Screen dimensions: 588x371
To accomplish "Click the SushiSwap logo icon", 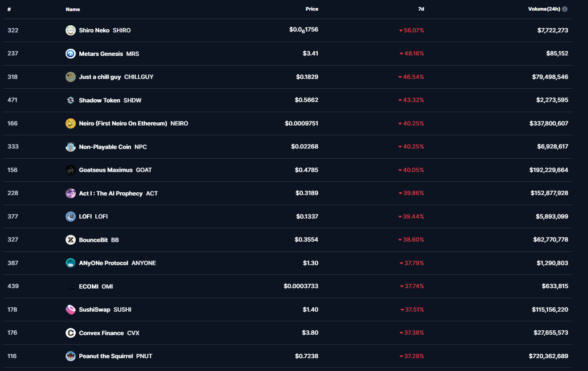I will coord(70,309).
